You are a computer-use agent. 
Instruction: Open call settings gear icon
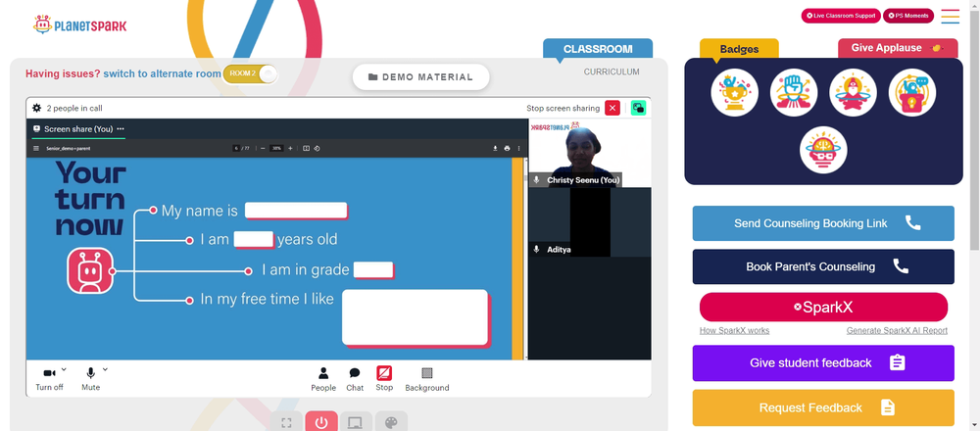pyautogui.click(x=37, y=108)
